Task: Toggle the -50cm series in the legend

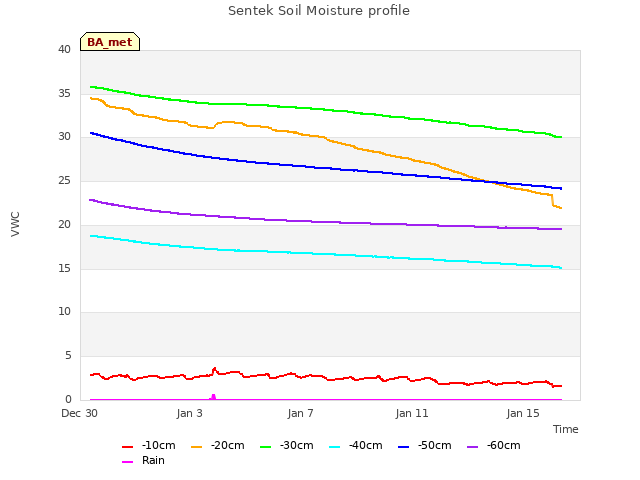Action: pos(425,445)
